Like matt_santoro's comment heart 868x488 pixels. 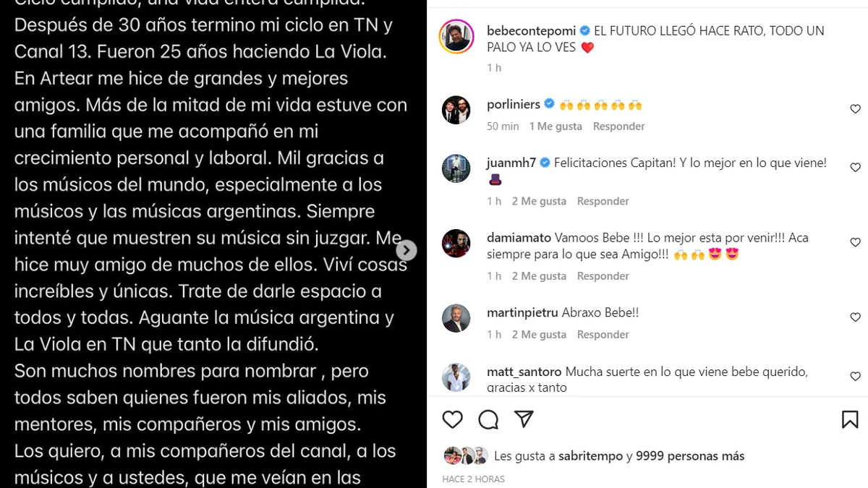[x=855, y=377]
